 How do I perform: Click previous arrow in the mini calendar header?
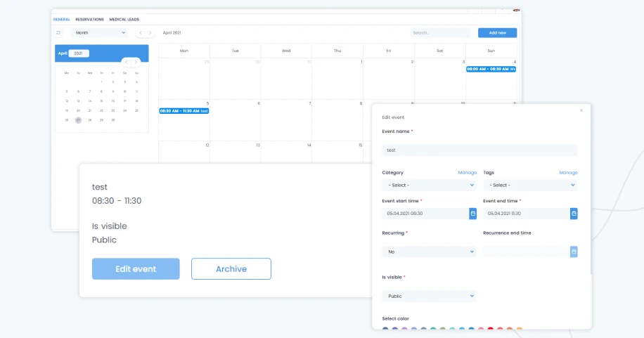[x=127, y=62]
